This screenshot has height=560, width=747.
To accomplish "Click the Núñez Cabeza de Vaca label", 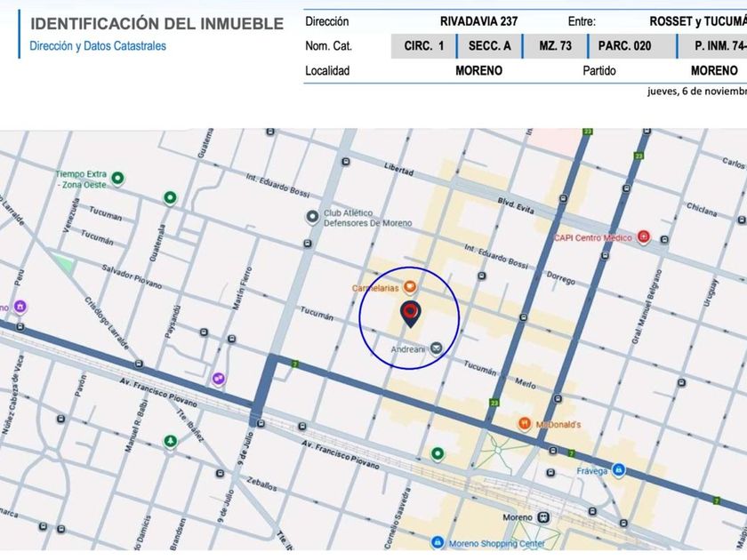I will click(12, 395).
